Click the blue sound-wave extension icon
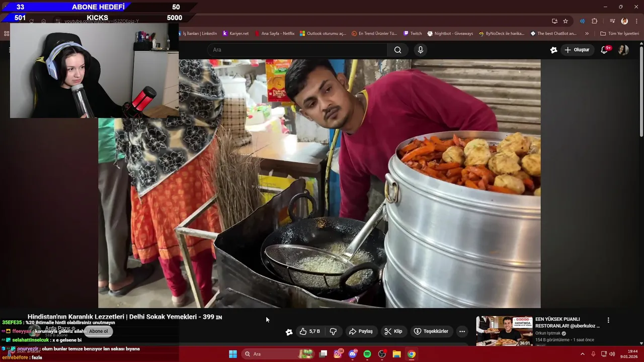The width and height of the screenshot is (644, 362). coord(582,21)
